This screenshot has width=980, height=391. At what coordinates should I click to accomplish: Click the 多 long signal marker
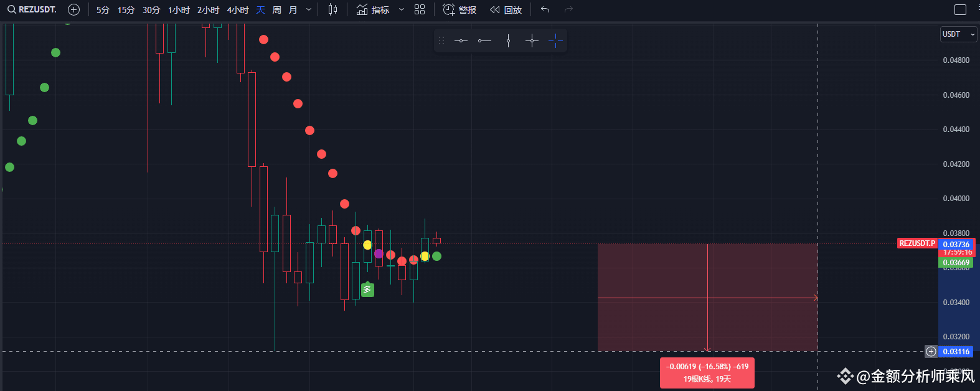tap(367, 290)
